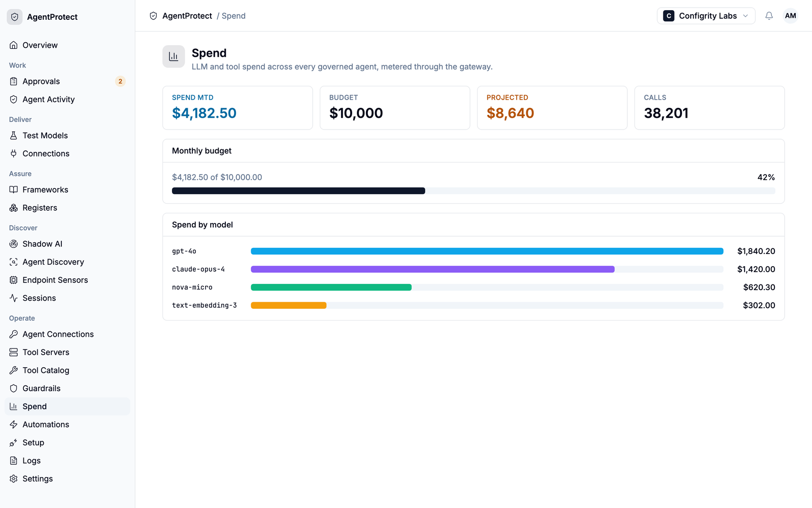Click the Tool Catalog wrench icon
The width and height of the screenshot is (812, 508).
14,370
